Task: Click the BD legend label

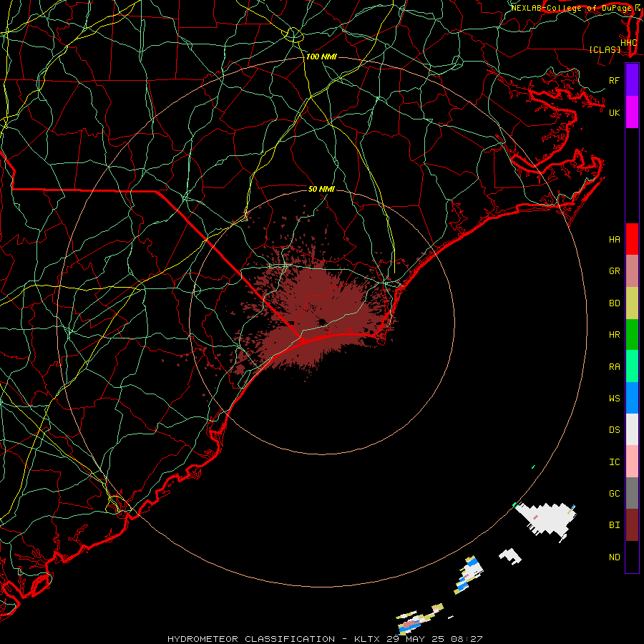Action: point(614,303)
